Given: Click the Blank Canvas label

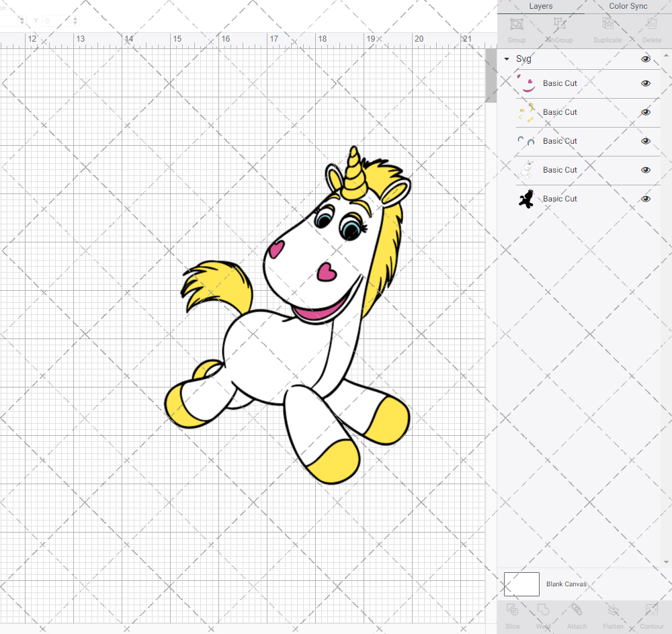Looking at the screenshot, I should pyautogui.click(x=566, y=584).
